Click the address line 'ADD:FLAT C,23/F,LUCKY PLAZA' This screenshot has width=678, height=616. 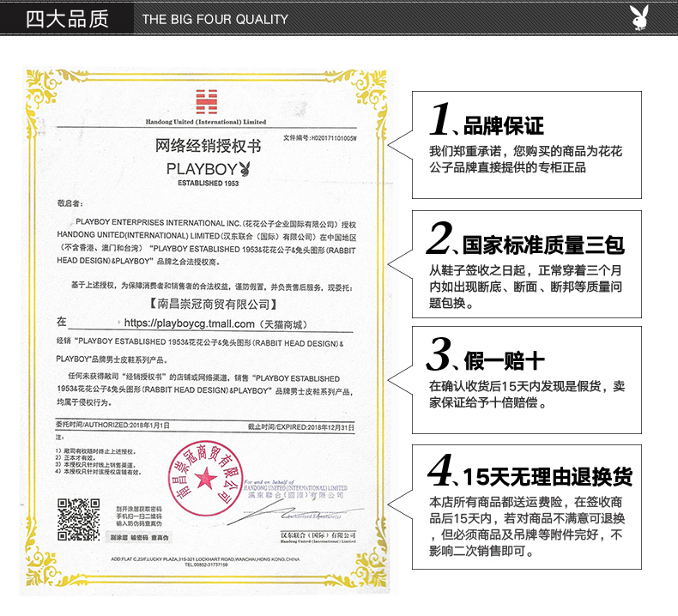pos(205,559)
